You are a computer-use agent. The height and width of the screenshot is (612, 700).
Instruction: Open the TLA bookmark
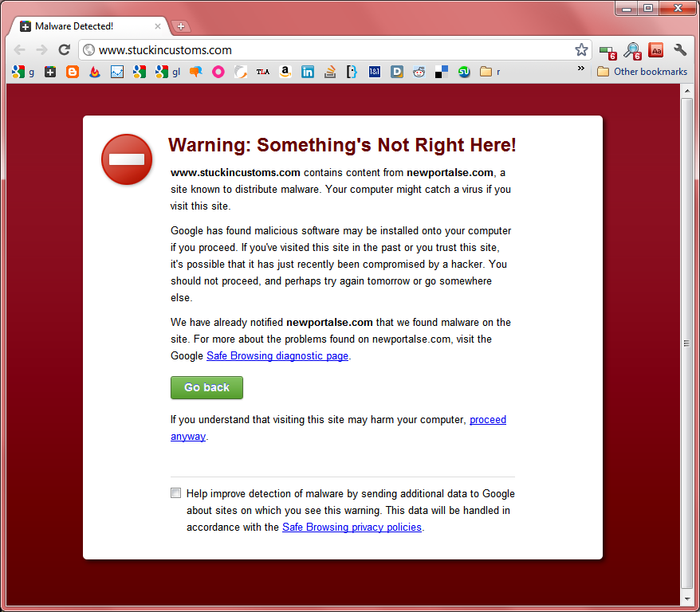tap(263, 72)
